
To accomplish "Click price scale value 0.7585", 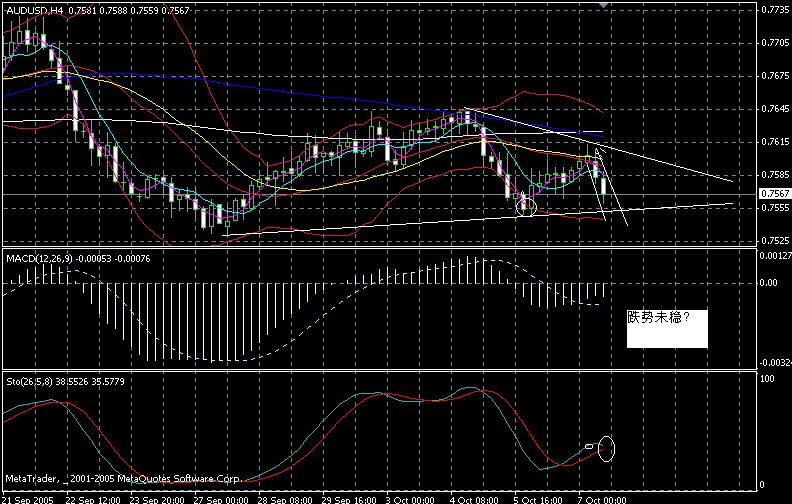I will (x=775, y=175).
